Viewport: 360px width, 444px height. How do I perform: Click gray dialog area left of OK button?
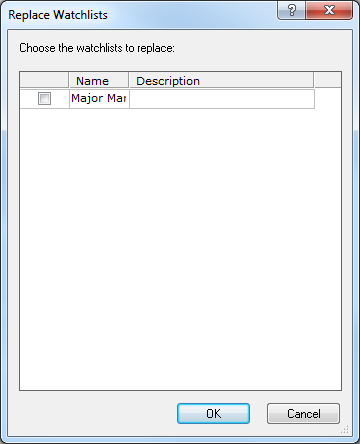pyautogui.click(x=97, y=414)
